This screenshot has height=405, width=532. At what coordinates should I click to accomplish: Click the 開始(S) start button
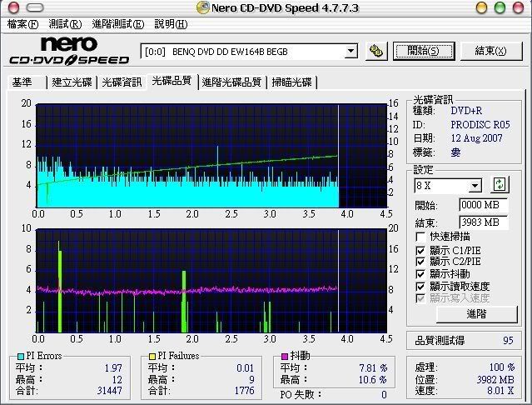[424, 52]
